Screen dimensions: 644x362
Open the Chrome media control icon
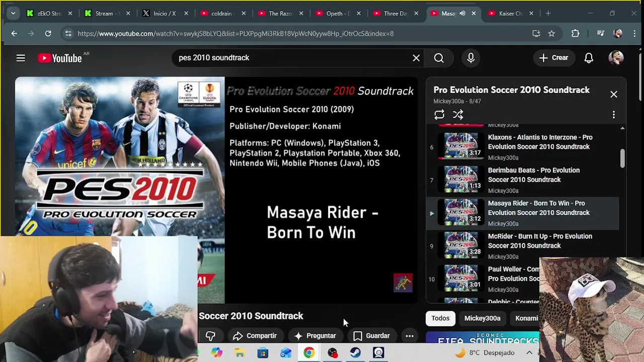click(x=600, y=34)
